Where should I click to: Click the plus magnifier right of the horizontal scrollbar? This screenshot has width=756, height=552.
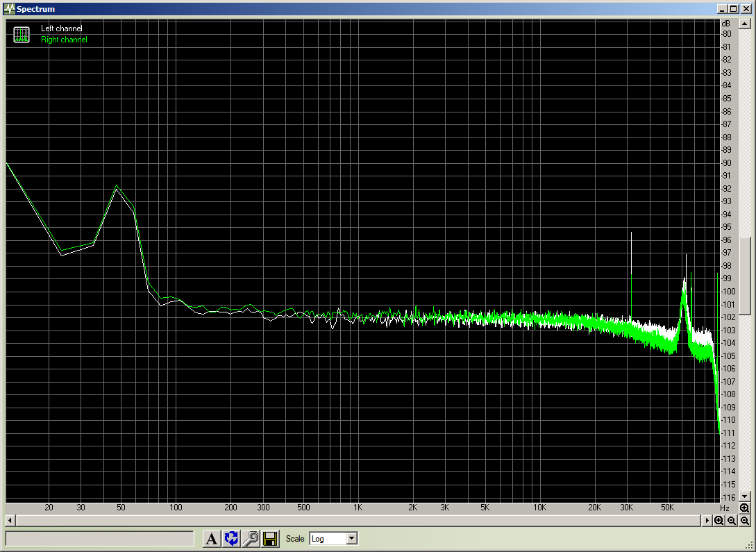719,521
